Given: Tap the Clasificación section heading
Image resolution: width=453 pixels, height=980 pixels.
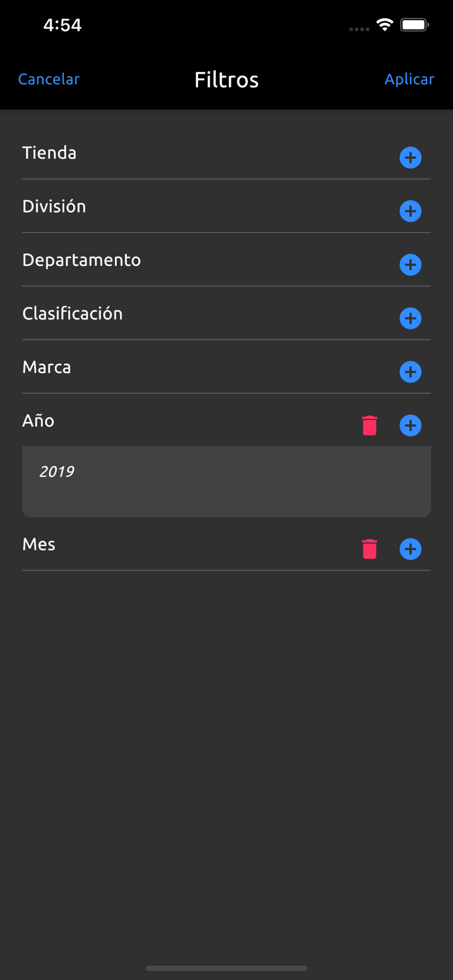Looking at the screenshot, I should coord(73,314).
